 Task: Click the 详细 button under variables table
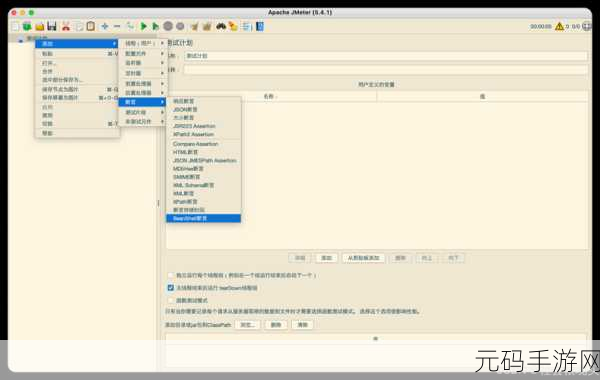tap(300, 258)
